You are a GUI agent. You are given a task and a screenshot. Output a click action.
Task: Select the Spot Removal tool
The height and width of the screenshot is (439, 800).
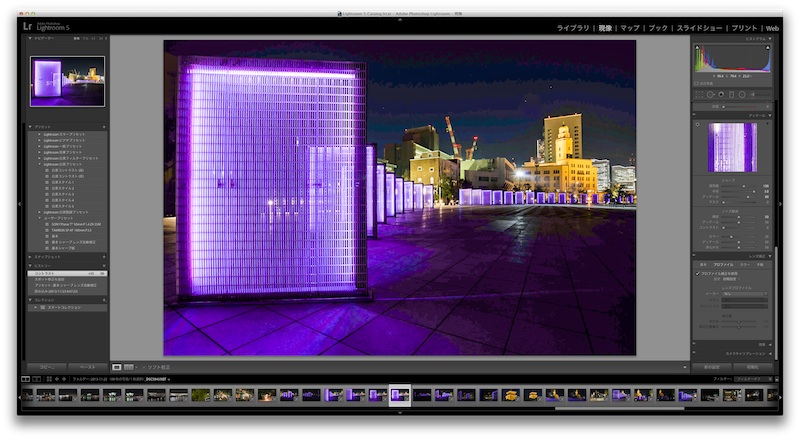710,94
